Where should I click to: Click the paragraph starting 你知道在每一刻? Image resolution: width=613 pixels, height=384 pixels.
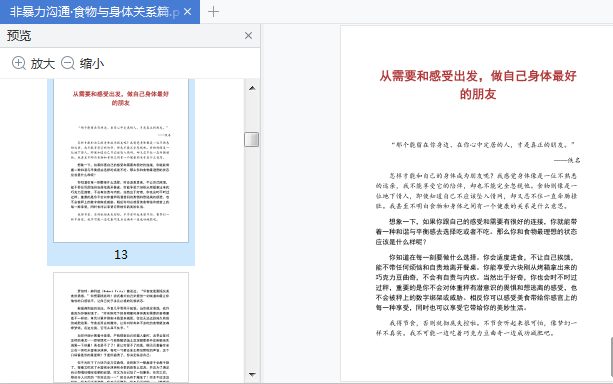coord(476,282)
